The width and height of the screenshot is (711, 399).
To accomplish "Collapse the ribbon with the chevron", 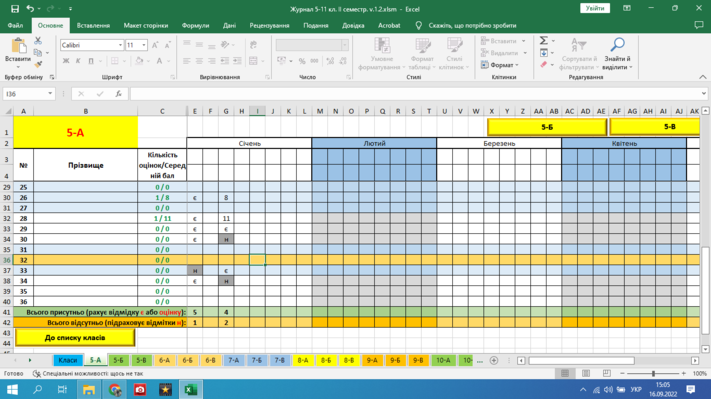I will click(702, 77).
